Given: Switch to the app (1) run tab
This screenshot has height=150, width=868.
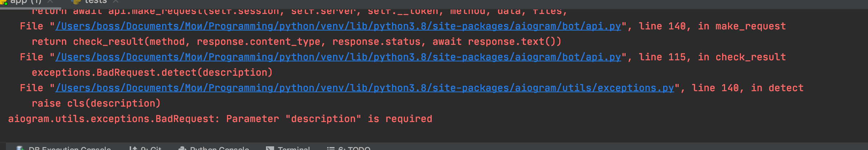Looking at the screenshot, I should (27, 2).
